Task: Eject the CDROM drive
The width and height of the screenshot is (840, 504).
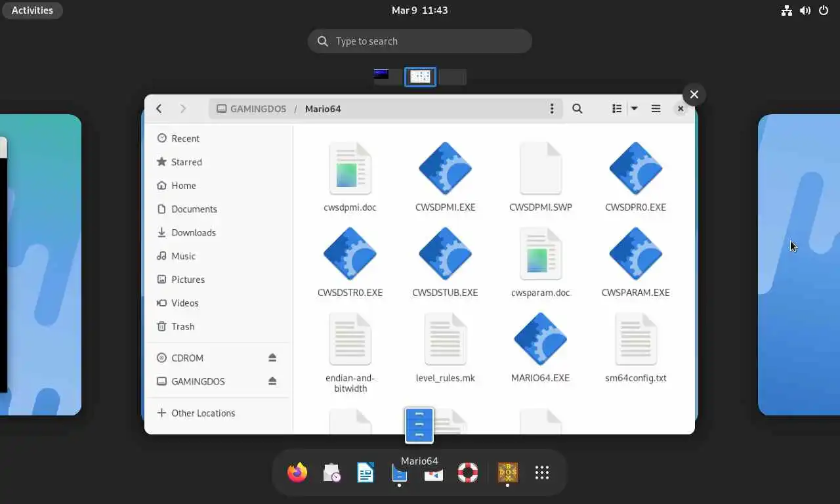Action: pos(272,358)
